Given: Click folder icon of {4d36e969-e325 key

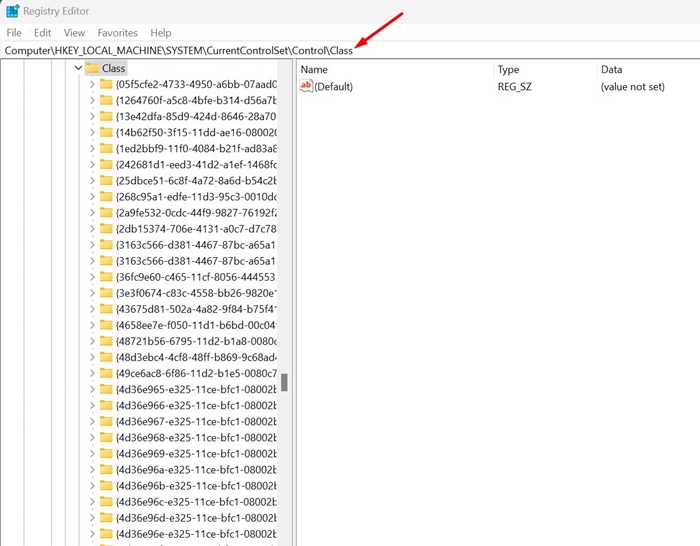Looking at the screenshot, I should pos(106,454).
